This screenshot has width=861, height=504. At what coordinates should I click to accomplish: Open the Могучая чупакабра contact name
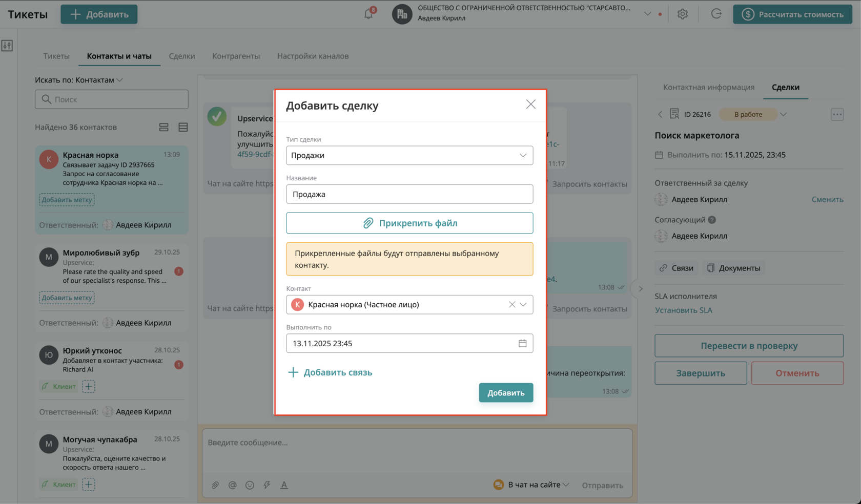tap(100, 439)
